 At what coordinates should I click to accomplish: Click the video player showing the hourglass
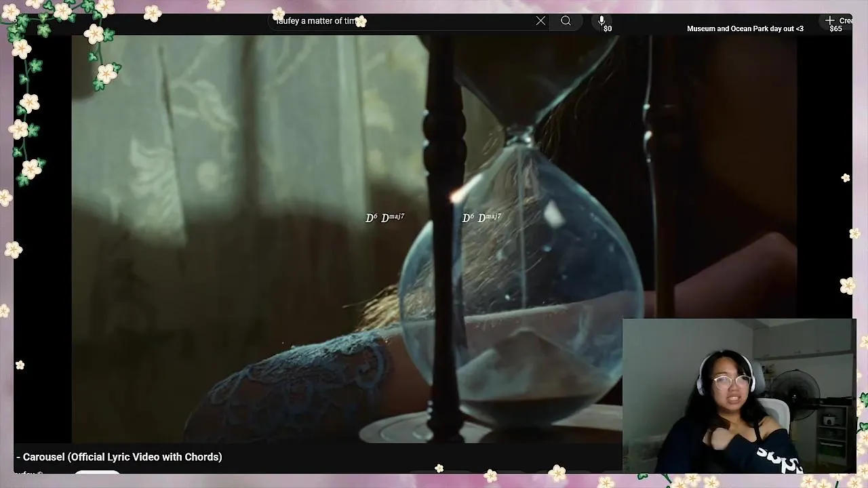434,239
